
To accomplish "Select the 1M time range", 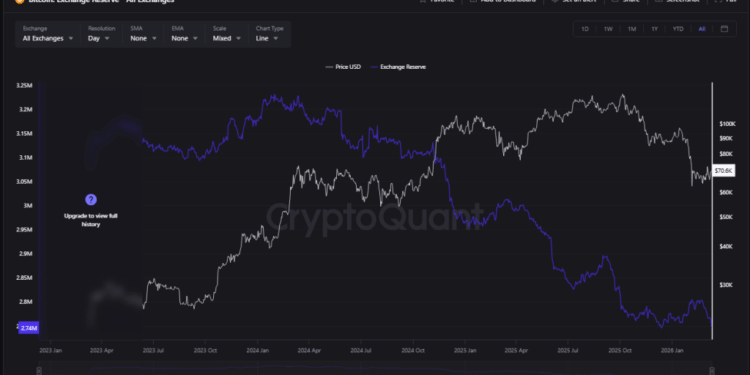I will click(x=632, y=29).
